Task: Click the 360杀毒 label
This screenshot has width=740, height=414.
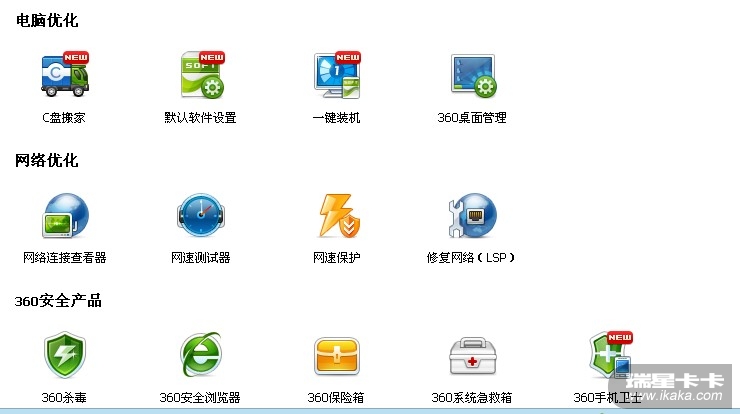Action: click(64, 397)
